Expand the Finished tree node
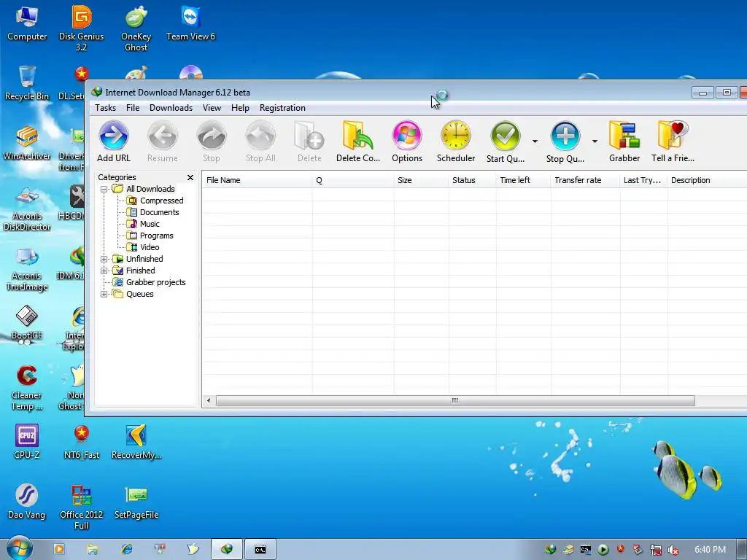Screen dimensions: 747x560 104,271
